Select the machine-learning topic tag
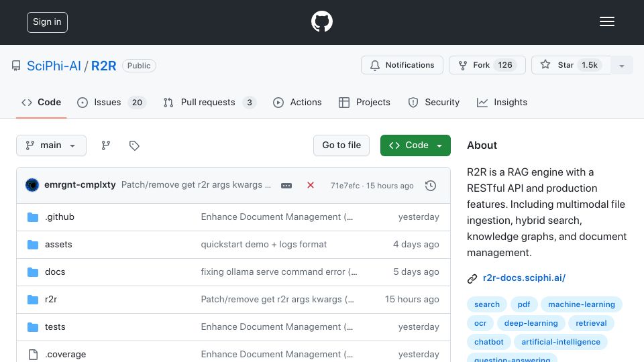This screenshot has height=362, width=644. (x=582, y=304)
